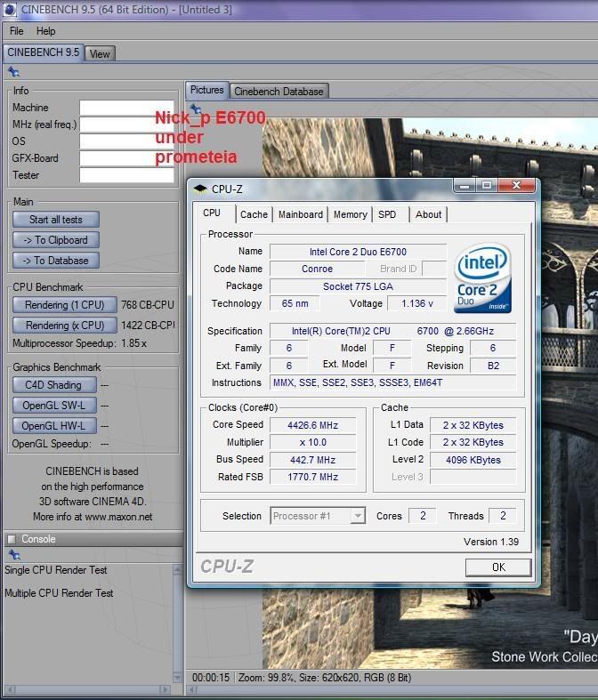Click the render time '00:00:15' in status bar
Image resolution: width=598 pixels, height=700 pixels.
[x=210, y=678]
